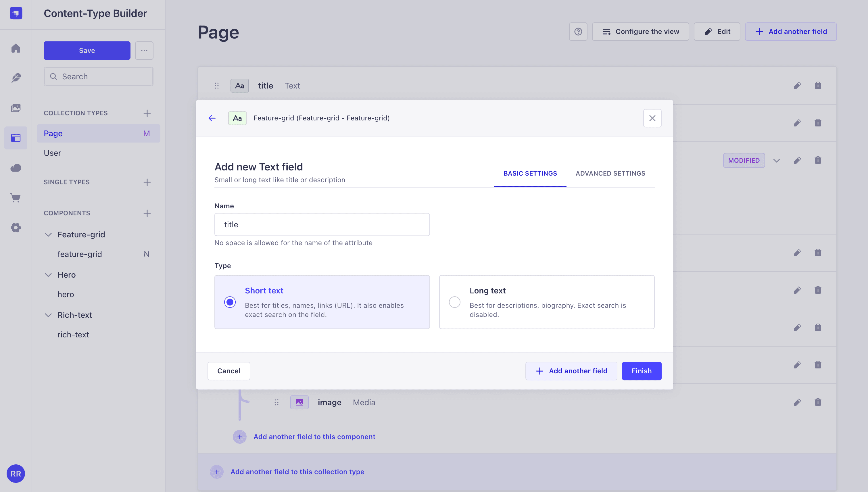Open Content Manager feather icon

(16, 78)
